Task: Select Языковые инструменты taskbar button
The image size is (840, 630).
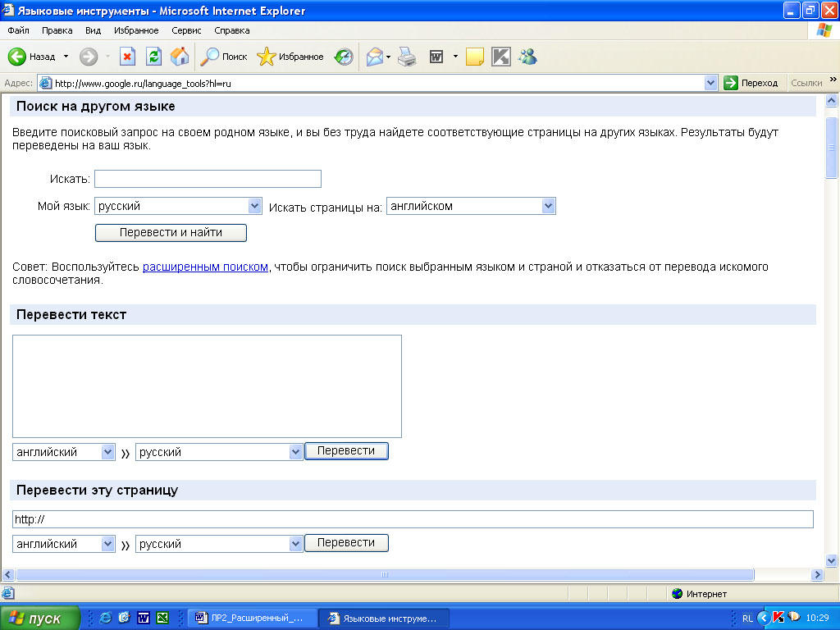Action: tap(384, 619)
